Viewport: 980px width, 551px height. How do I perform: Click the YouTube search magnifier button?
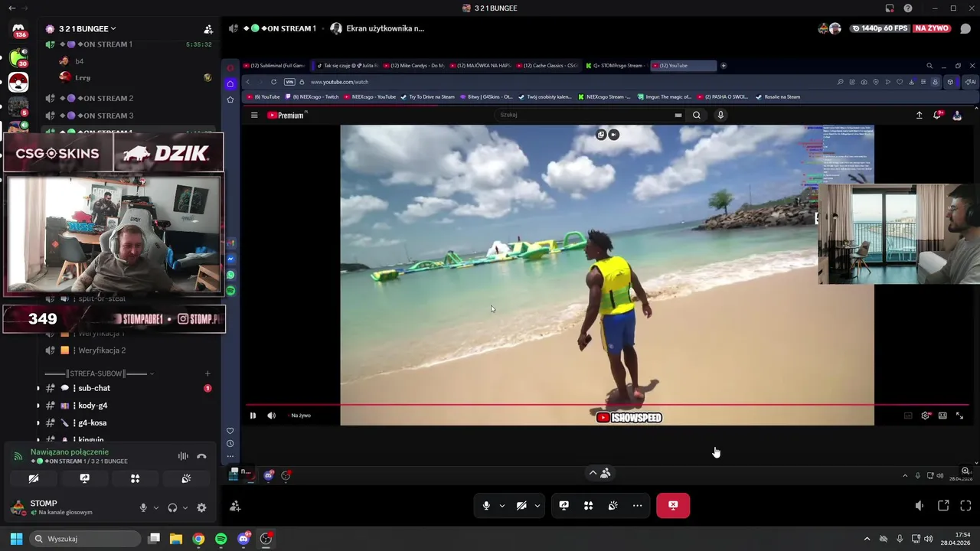click(697, 115)
